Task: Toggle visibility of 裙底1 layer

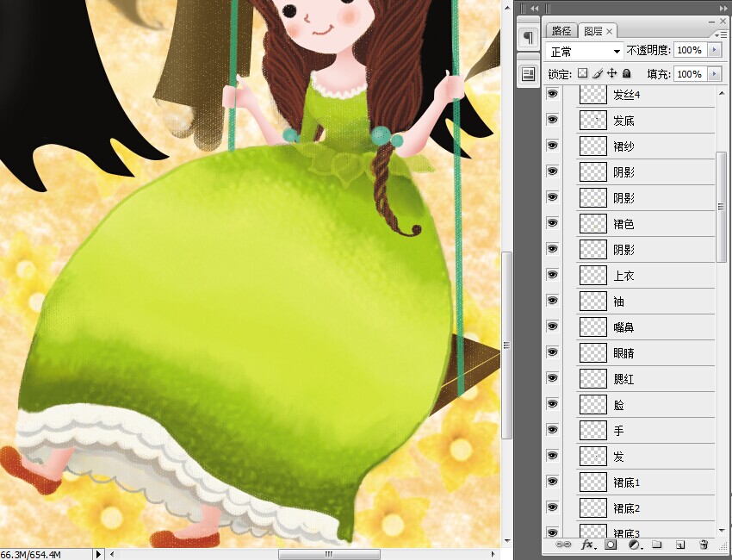Action: click(553, 481)
